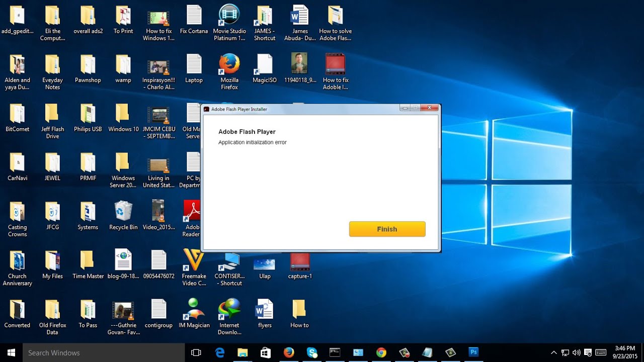Select the Ulap image file
Screen dimensions: 644x362
click(265, 267)
